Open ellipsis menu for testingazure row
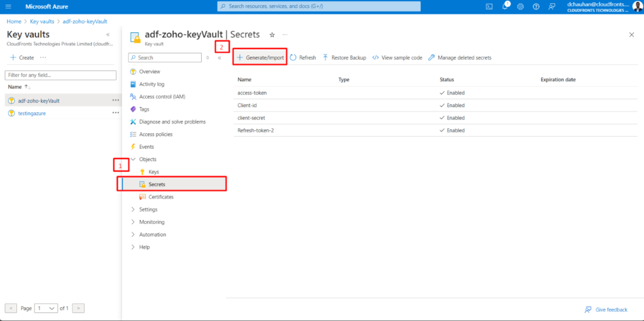The width and height of the screenshot is (644, 321). (116, 113)
